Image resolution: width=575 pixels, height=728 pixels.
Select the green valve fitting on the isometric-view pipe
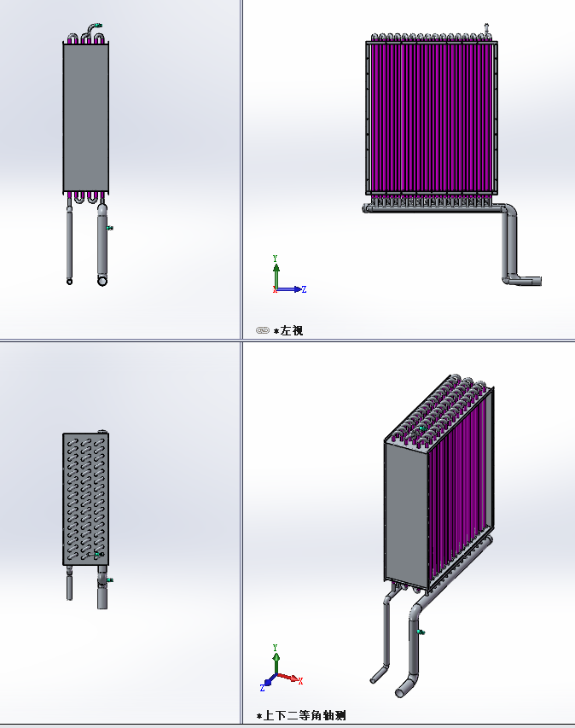pos(421,632)
